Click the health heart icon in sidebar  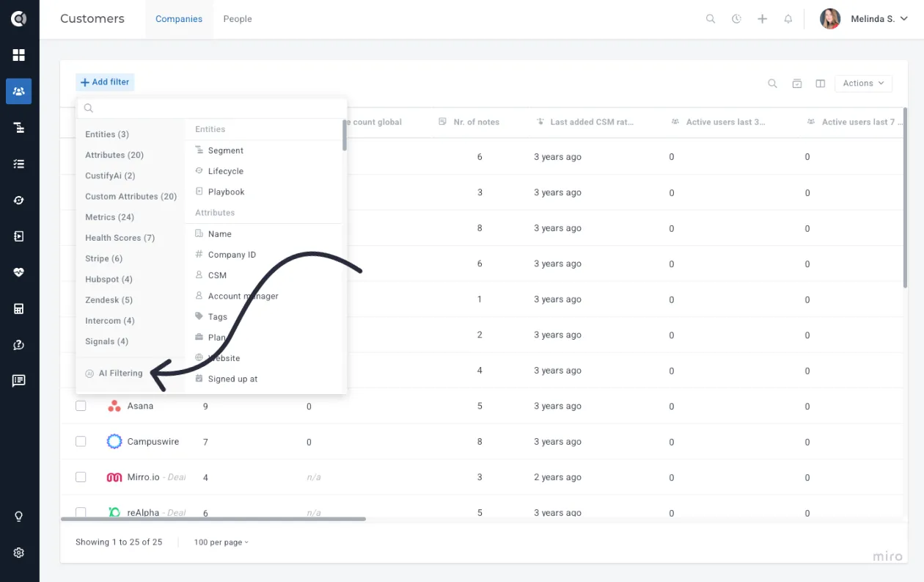point(19,272)
